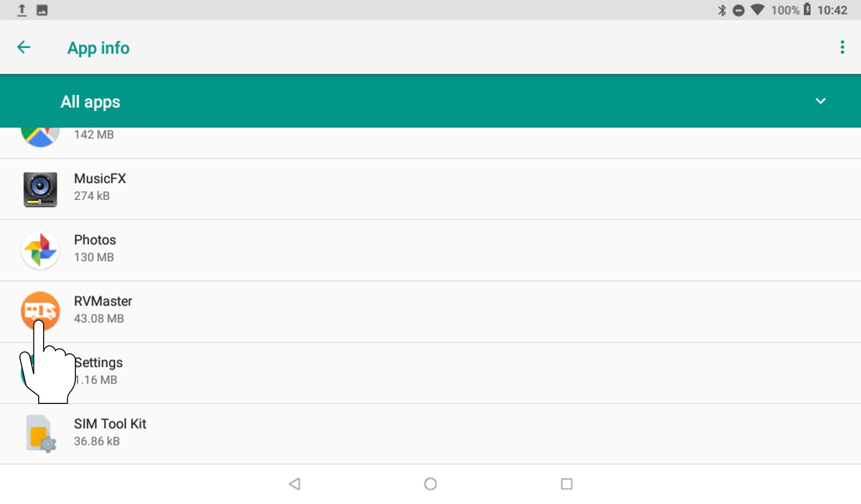Screen dimensions: 861x504
Task: Open the All apps dropdown label
Action: [90, 102]
